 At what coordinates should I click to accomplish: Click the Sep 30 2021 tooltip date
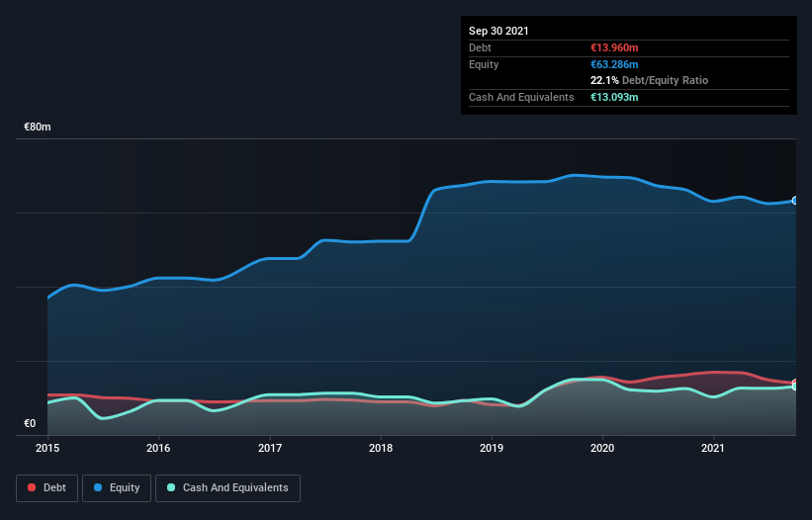point(498,31)
